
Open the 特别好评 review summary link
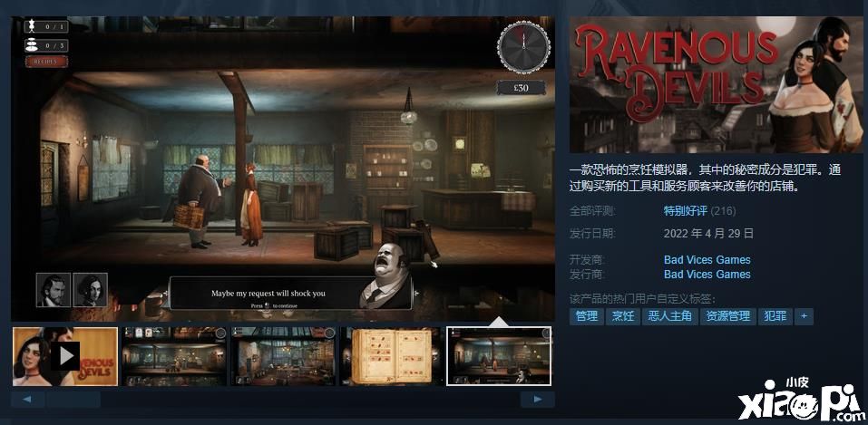click(x=686, y=211)
